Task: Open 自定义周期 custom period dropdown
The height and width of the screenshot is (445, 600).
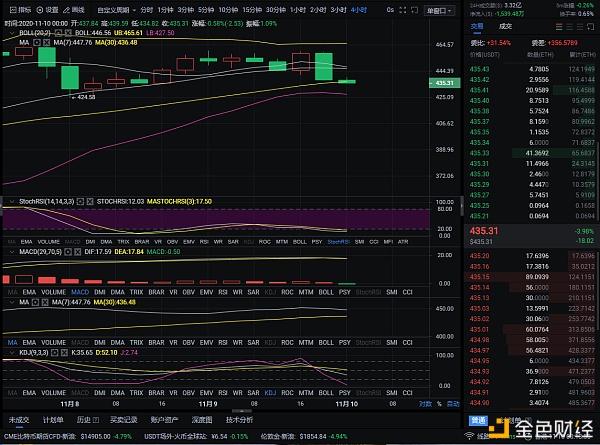Action: pos(116,10)
